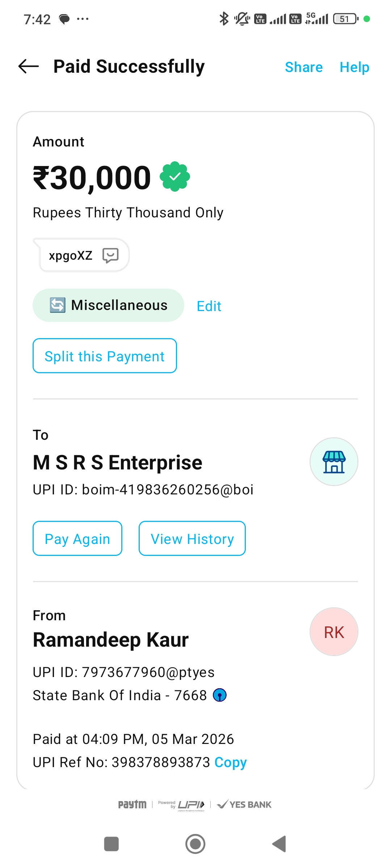The image size is (391, 868).
Task: Tap the Android recent apps square button
Action: [111, 844]
